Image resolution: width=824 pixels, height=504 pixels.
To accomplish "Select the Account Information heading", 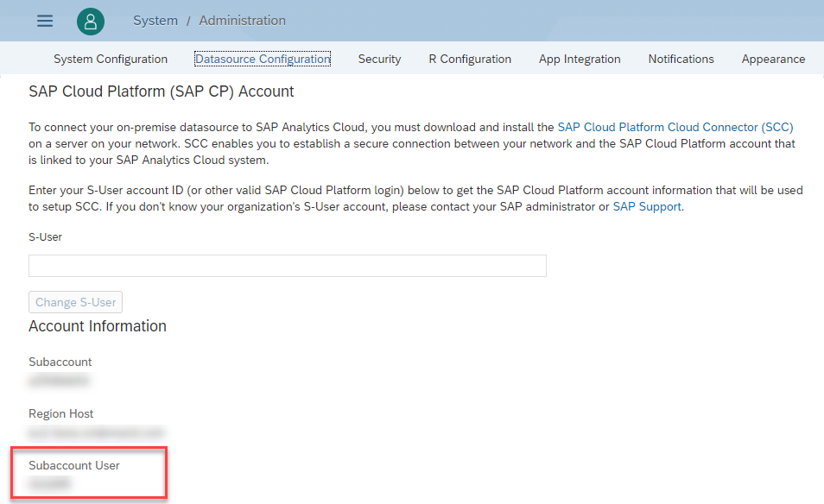I will coord(98,326).
